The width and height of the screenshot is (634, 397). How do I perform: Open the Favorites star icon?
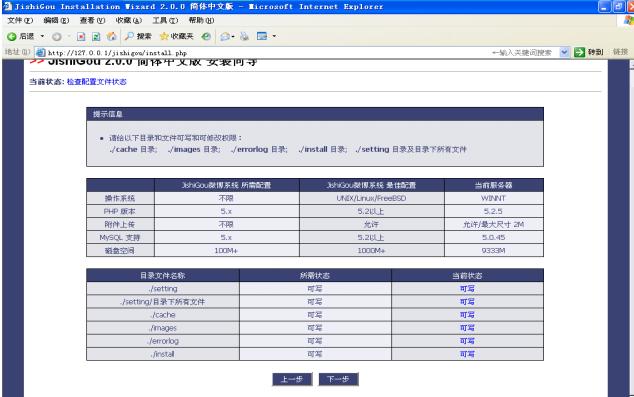pyautogui.click(x=164, y=36)
